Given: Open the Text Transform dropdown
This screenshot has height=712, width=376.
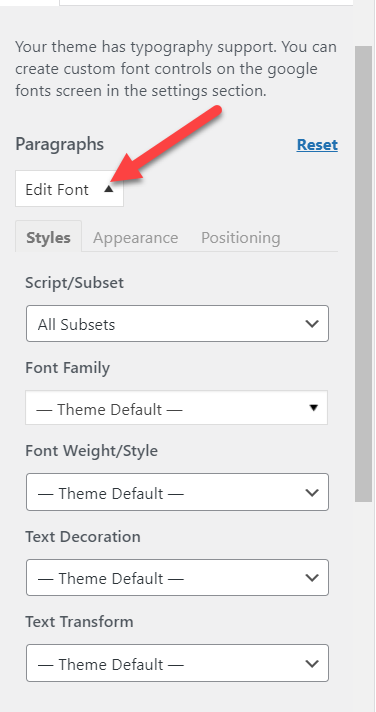Looking at the screenshot, I should click(x=177, y=663).
